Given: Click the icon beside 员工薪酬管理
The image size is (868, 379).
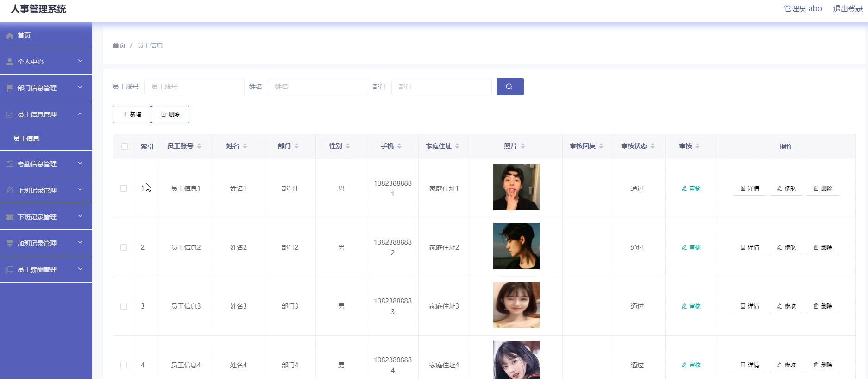Looking at the screenshot, I should tap(9, 270).
